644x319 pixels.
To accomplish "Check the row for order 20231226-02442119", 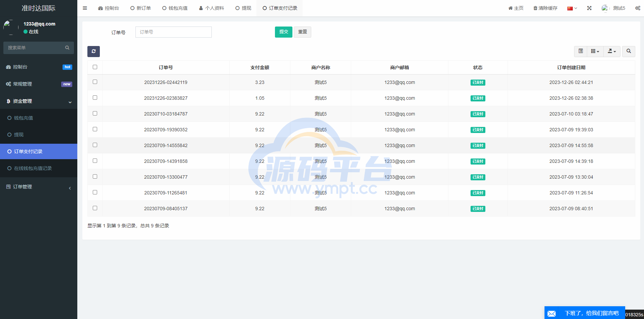I will (95, 82).
